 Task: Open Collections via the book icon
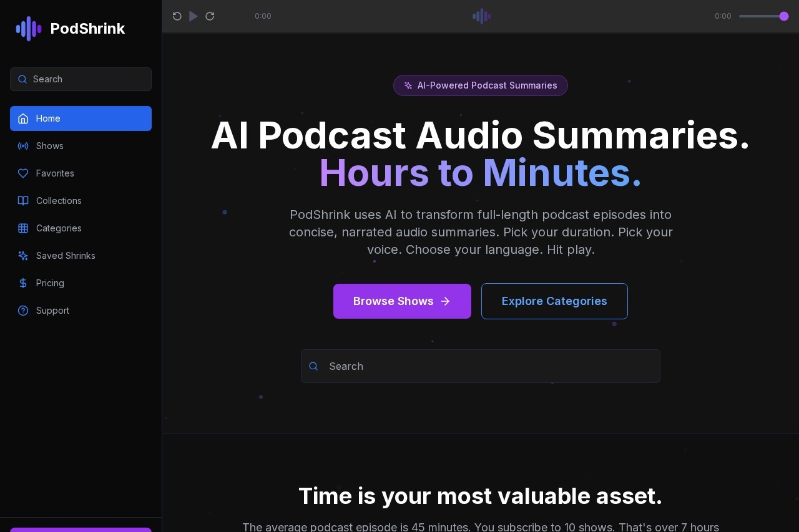coord(23,201)
